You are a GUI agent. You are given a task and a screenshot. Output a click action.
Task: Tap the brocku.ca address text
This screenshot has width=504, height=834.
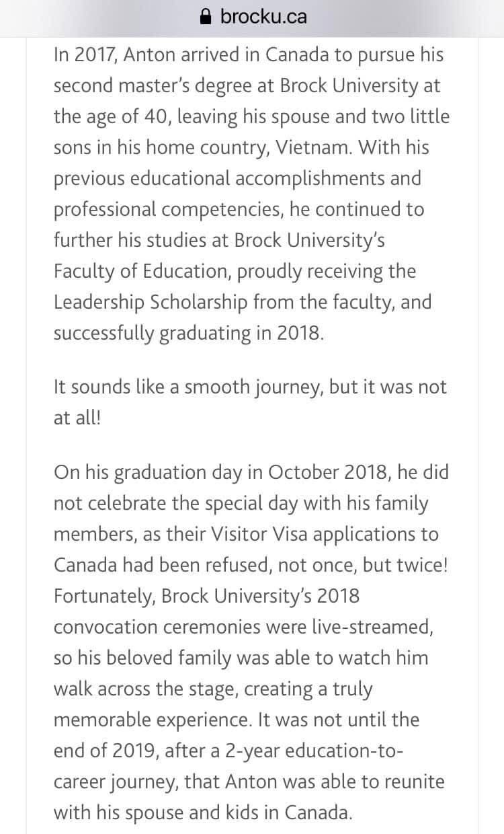coord(263,16)
